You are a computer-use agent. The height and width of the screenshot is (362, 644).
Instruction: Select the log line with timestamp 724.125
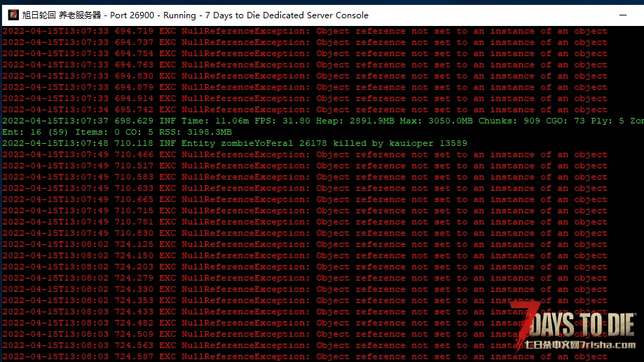[x=305, y=244]
